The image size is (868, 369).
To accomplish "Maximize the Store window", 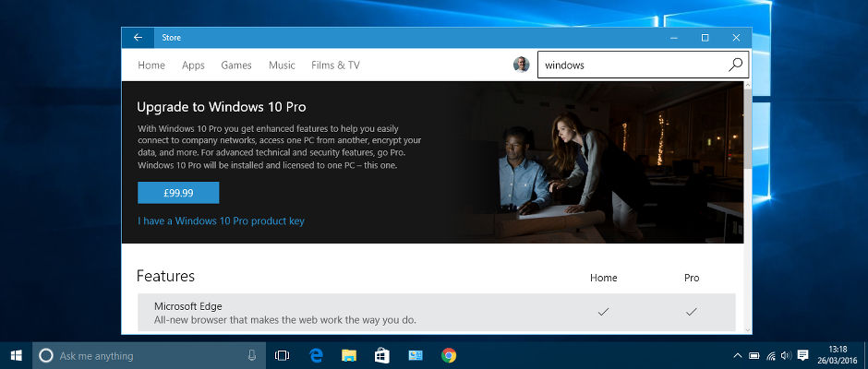I will (x=705, y=38).
